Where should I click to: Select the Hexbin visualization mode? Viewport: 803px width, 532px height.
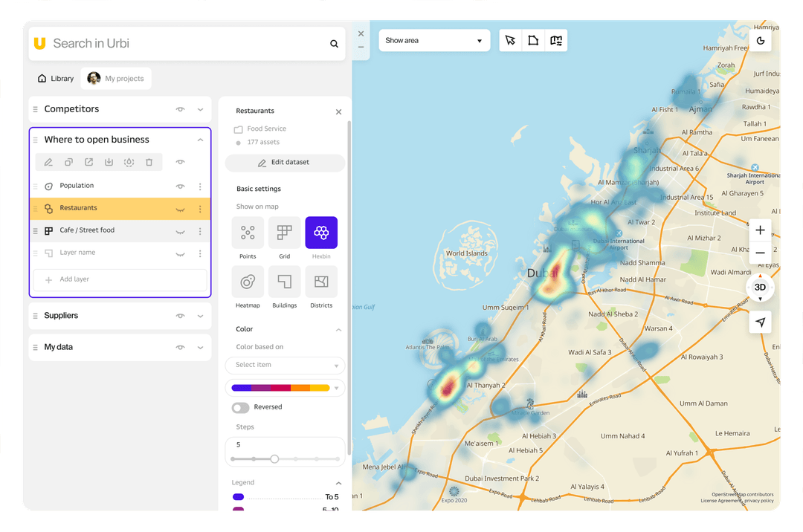321,233
